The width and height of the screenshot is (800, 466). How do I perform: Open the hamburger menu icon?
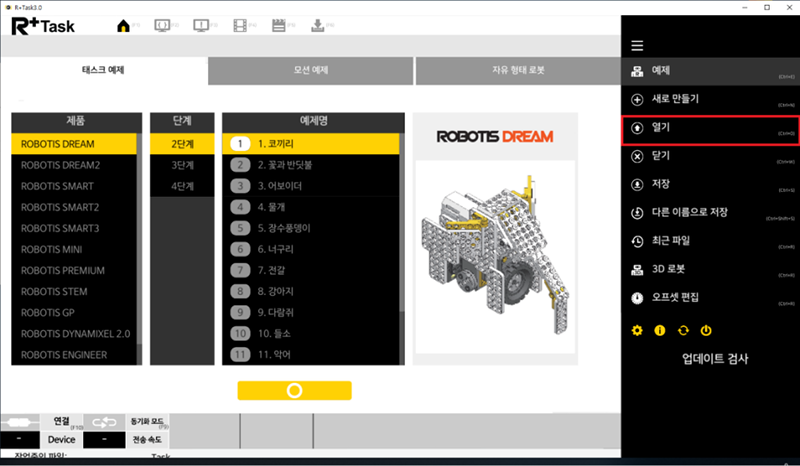(x=637, y=46)
